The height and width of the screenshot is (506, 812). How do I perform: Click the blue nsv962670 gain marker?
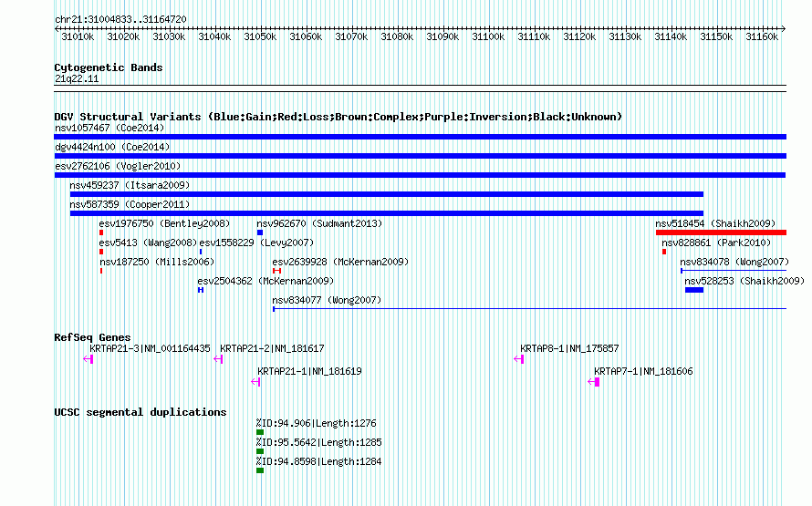pos(260,232)
